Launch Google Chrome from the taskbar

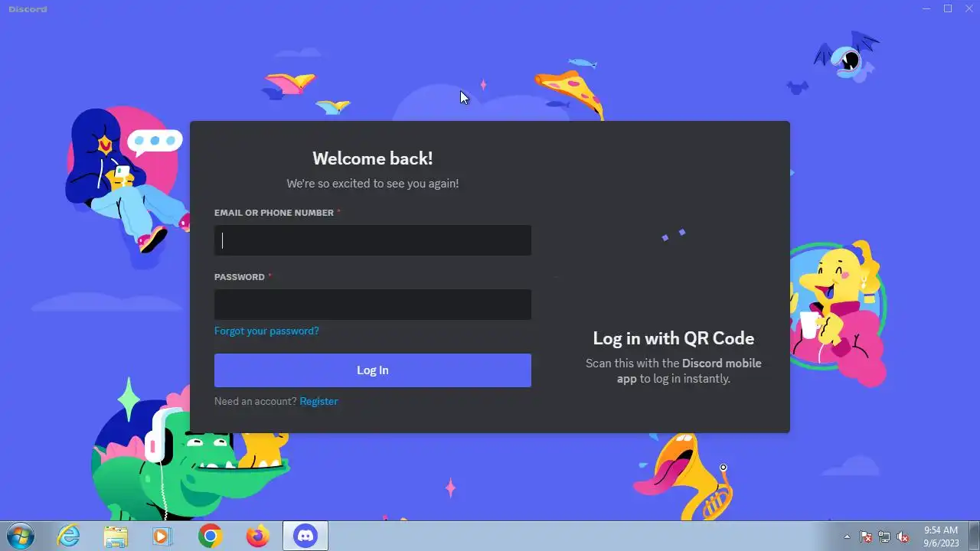210,536
